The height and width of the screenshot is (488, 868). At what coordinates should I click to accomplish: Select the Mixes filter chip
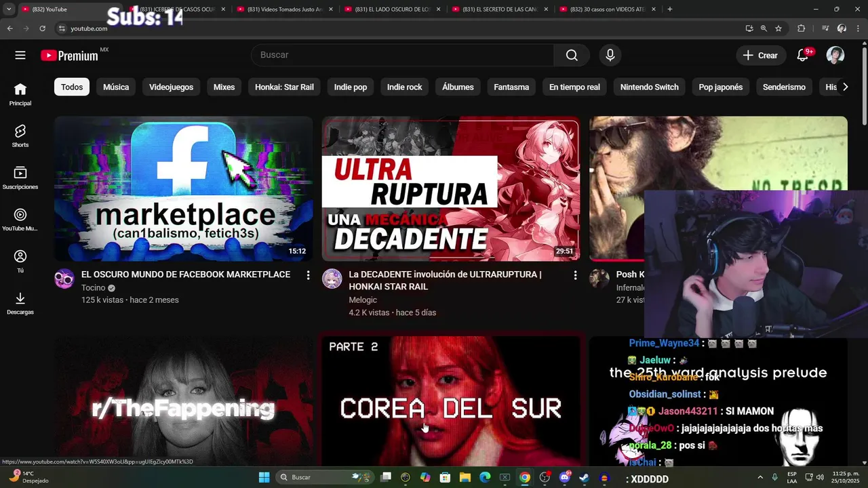(x=224, y=87)
